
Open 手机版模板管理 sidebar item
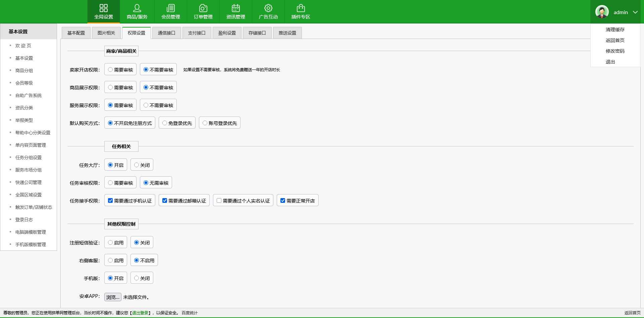(x=31, y=244)
